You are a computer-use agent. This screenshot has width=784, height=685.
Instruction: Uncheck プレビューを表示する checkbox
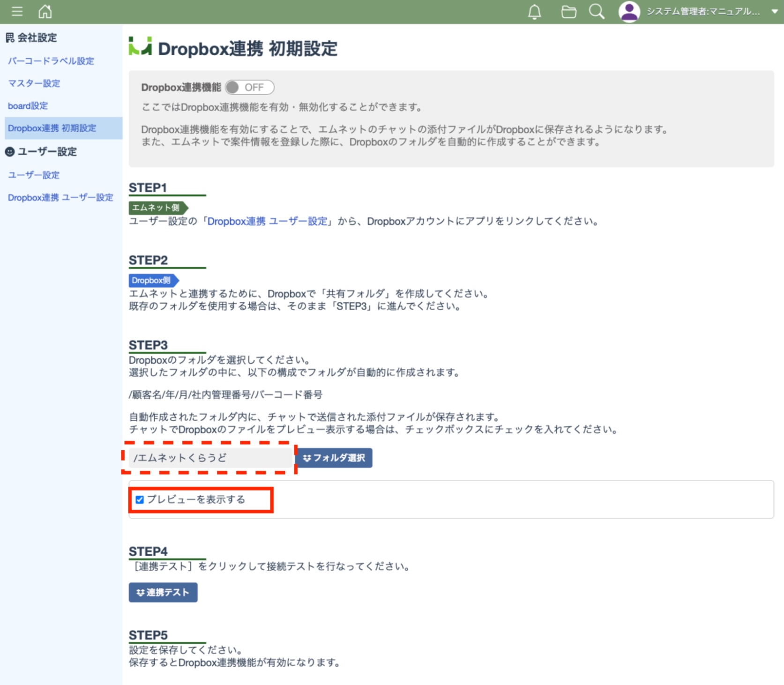click(x=140, y=499)
